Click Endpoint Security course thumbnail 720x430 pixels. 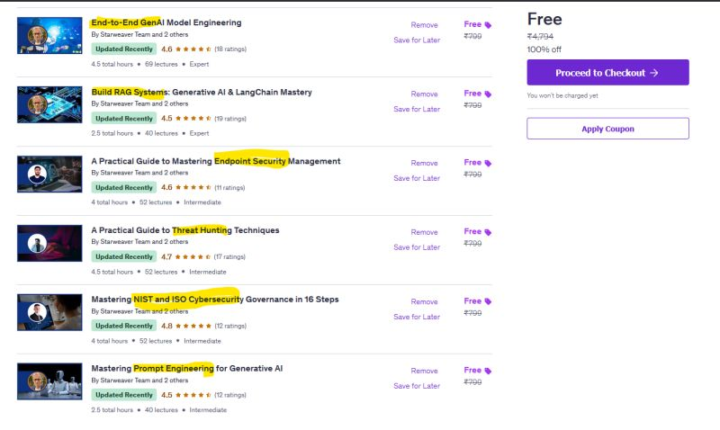tap(50, 174)
